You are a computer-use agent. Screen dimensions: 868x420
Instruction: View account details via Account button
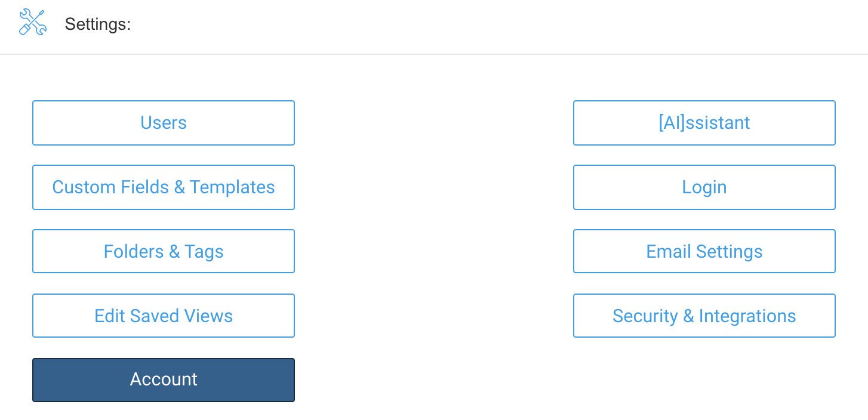click(164, 380)
